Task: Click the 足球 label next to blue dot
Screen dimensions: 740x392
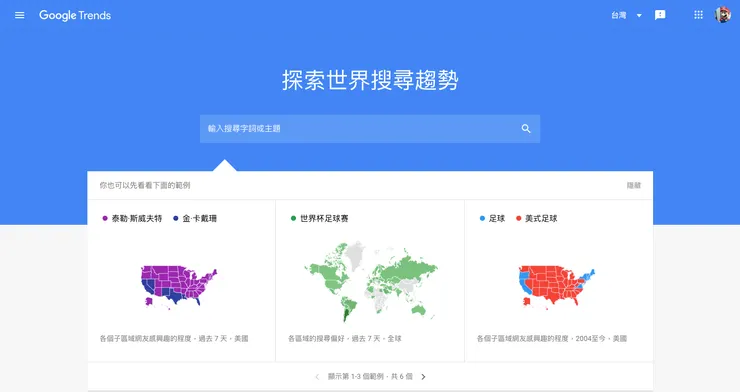Action: pos(496,218)
